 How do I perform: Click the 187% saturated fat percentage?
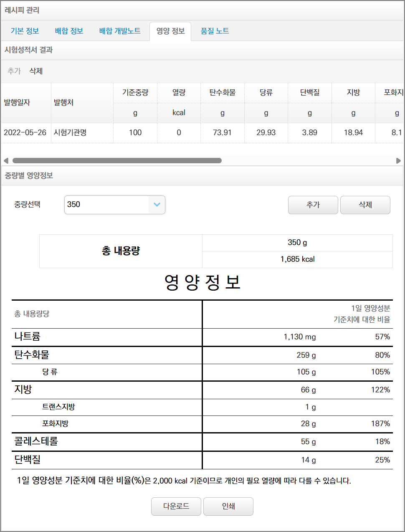pos(380,424)
